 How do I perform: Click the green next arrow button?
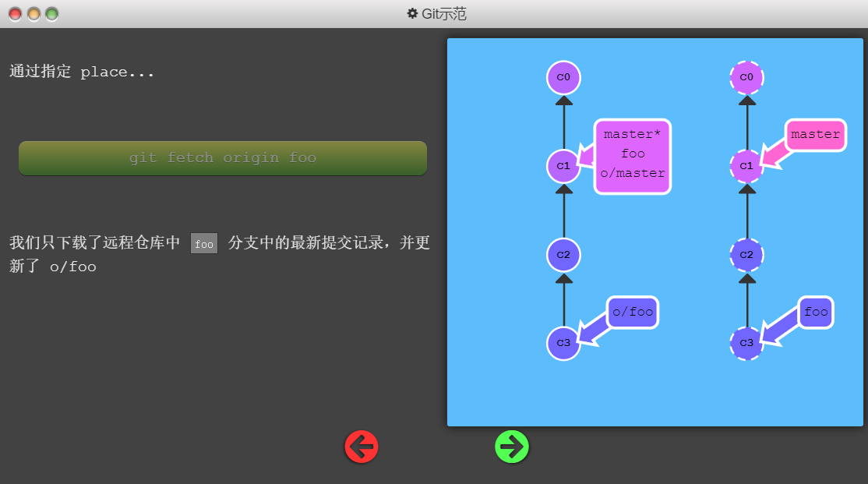pyautogui.click(x=512, y=447)
